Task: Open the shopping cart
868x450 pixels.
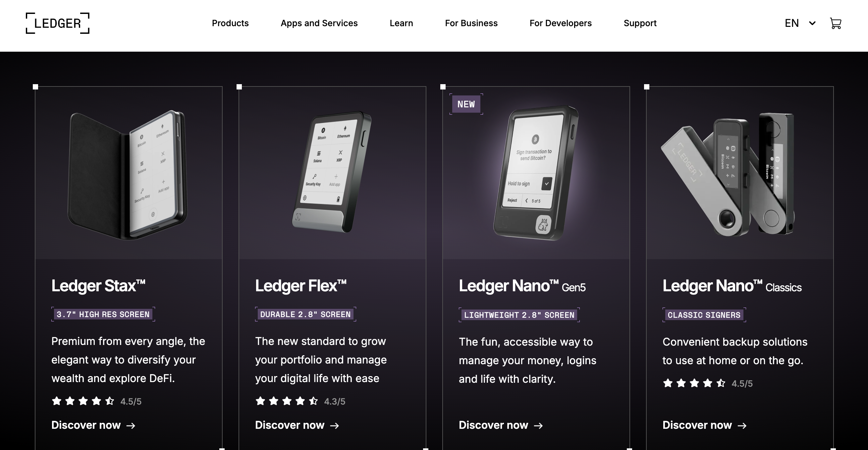Action: (x=835, y=23)
